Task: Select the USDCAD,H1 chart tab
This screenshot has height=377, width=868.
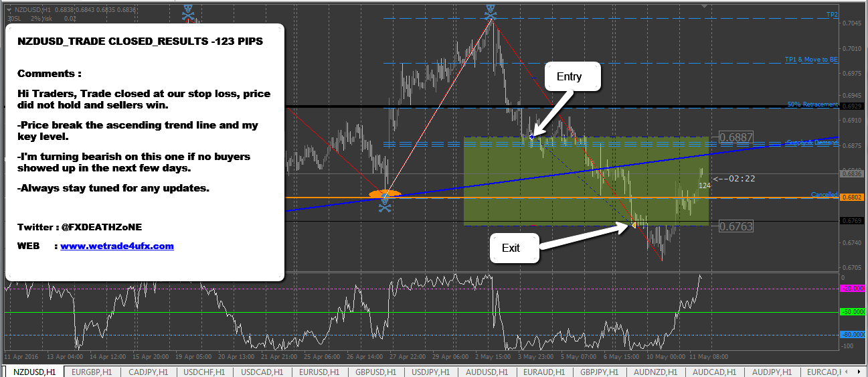Action: click(264, 371)
